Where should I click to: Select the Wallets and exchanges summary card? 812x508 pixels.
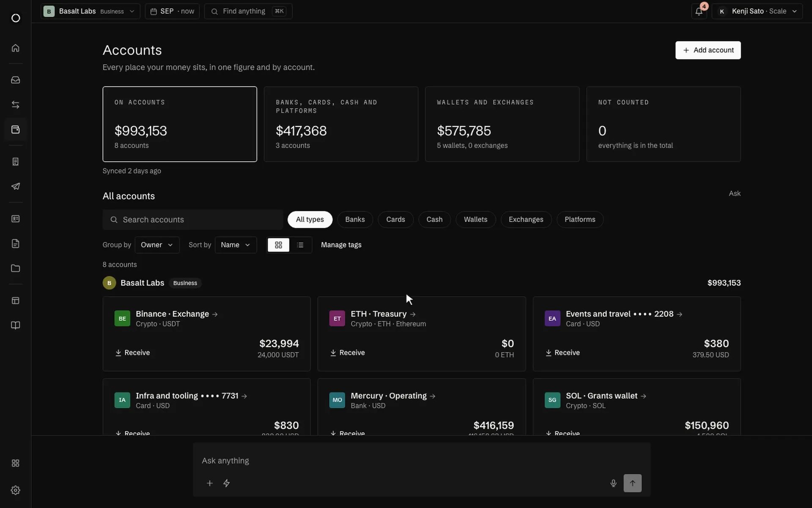click(x=502, y=124)
